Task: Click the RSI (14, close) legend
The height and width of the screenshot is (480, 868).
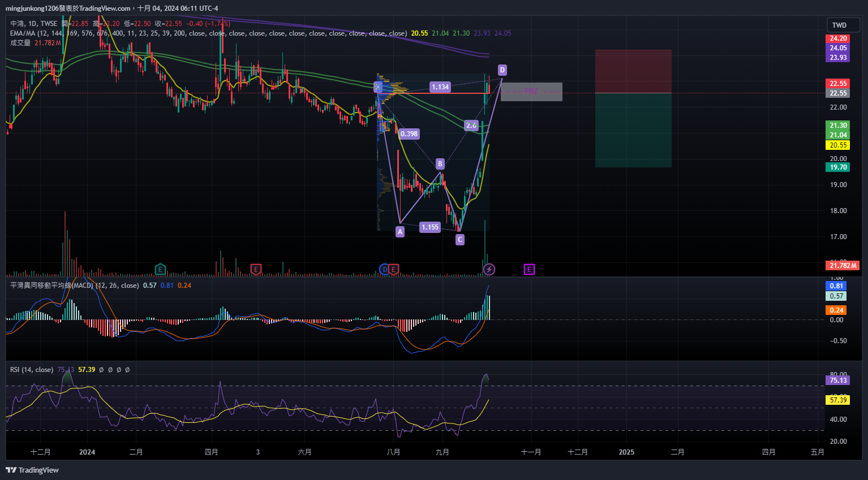Action: tap(32, 370)
